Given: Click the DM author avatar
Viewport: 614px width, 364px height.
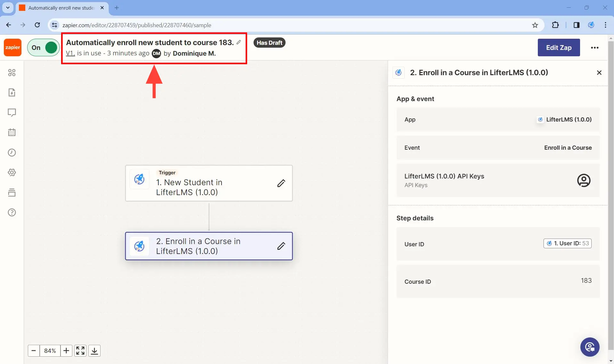Looking at the screenshot, I should point(156,53).
